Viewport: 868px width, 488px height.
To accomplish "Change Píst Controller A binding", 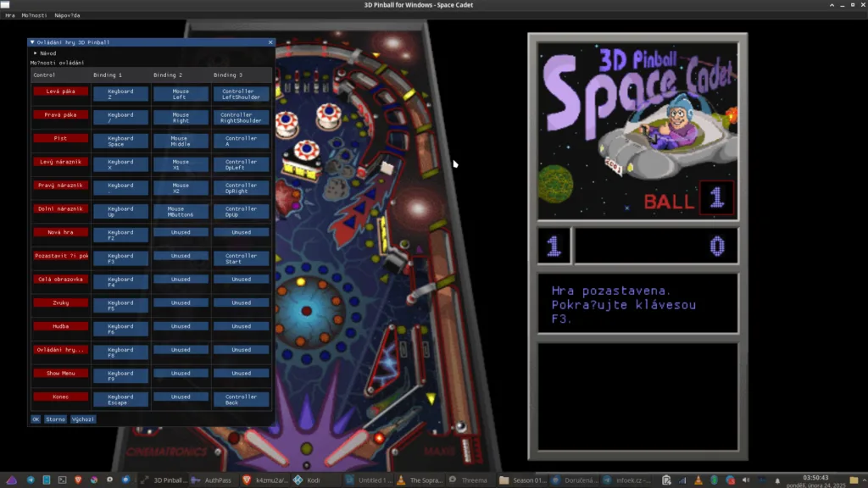I will pyautogui.click(x=241, y=141).
